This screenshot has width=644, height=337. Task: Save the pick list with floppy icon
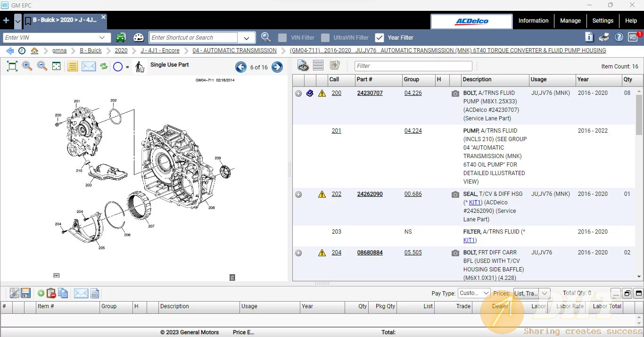(x=26, y=293)
